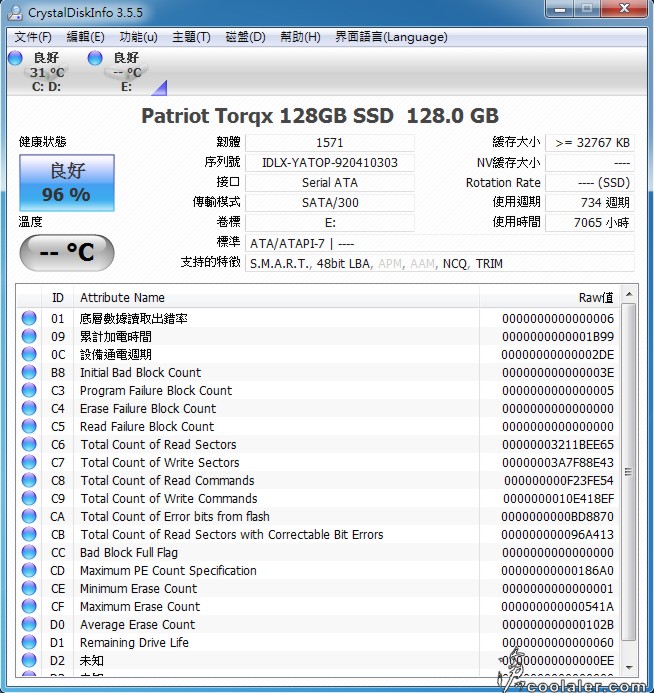Select the E: disk status orb
This screenshot has height=693, width=654.
click(95, 58)
